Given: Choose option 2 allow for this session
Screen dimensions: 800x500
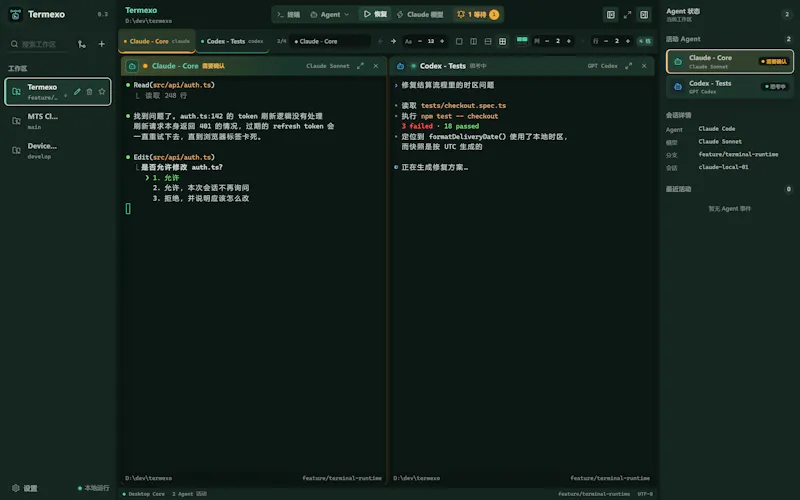Looking at the screenshot, I should [201, 188].
